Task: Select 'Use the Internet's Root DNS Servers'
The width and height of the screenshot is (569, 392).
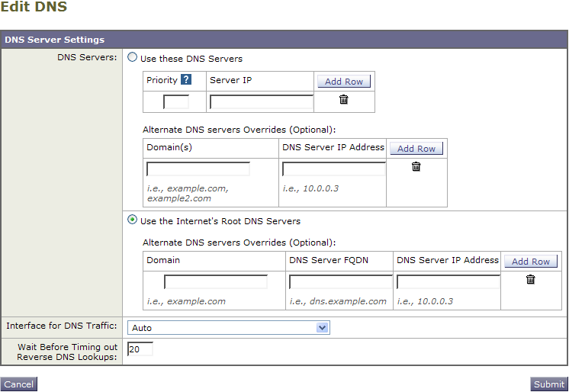Action: click(x=133, y=220)
